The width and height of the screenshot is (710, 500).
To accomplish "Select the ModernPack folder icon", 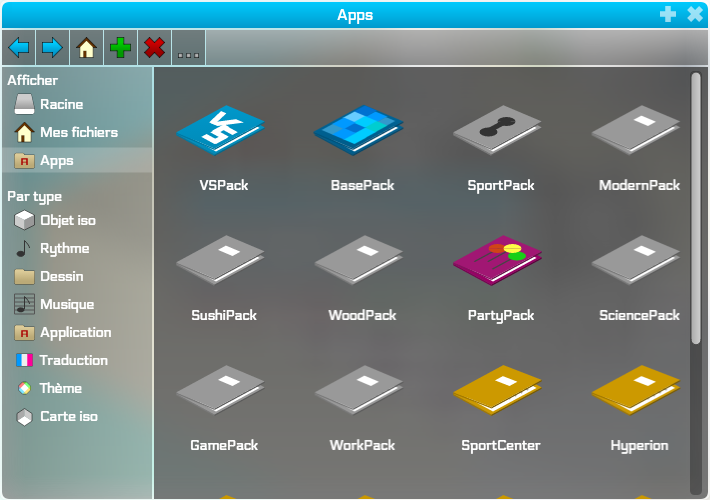I will click(636, 130).
